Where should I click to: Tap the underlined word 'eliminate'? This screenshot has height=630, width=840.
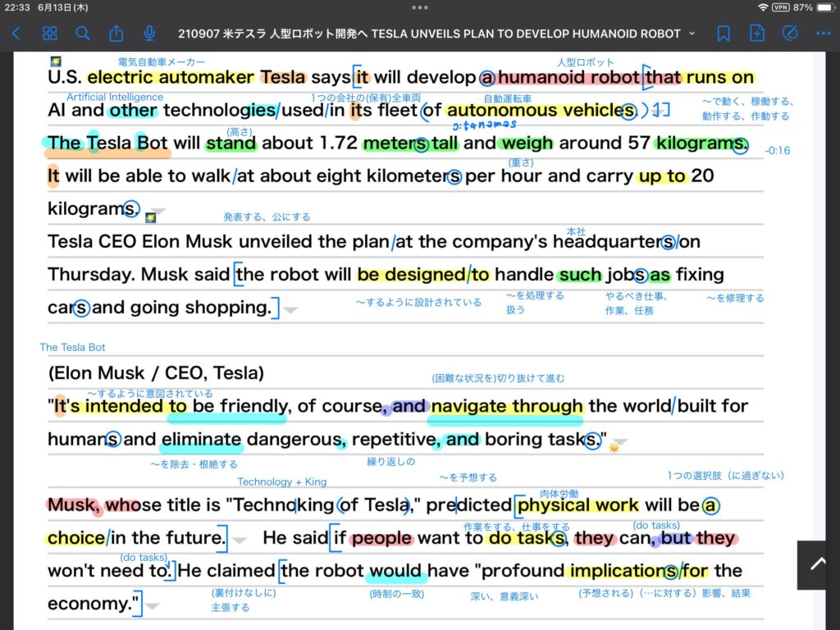(201, 440)
